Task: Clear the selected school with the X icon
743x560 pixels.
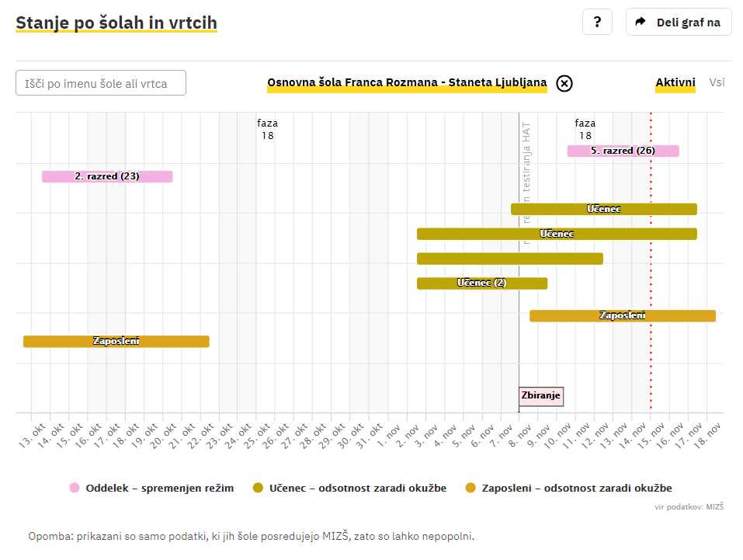Action: point(564,83)
